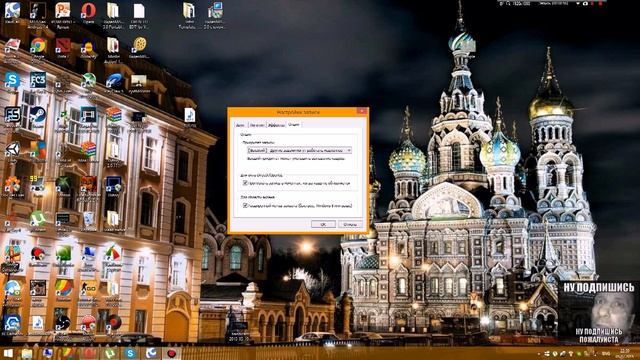Viewport: 640px width, 360px height.
Task: Confirm the settings with the OK button
Action: coord(323,224)
